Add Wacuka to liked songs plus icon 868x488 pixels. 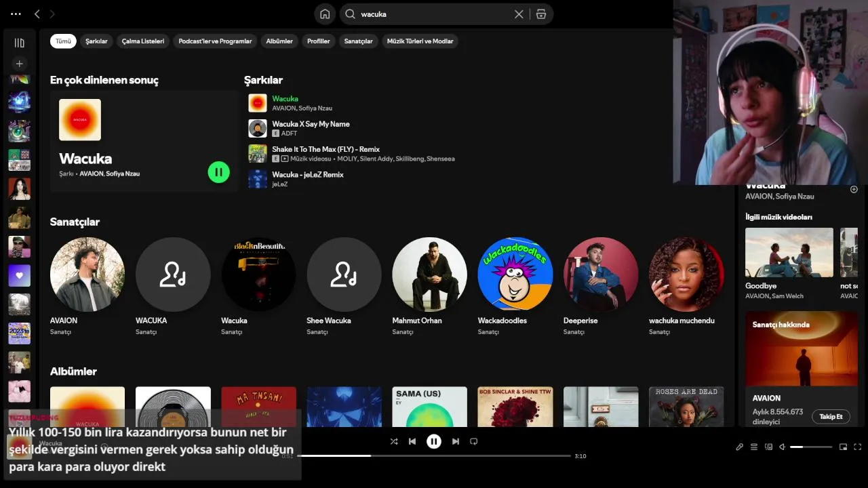coord(854,190)
